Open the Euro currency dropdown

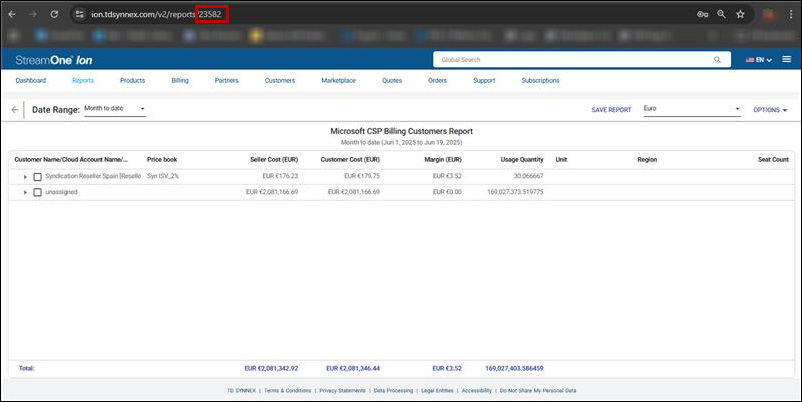click(x=692, y=109)
